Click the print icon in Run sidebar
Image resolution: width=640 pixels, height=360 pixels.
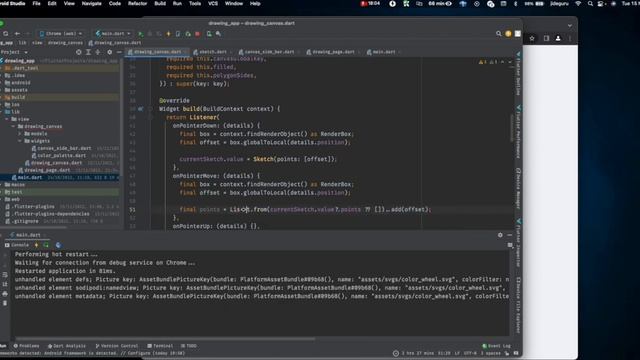pyautogui.click(x=5, y=294)
